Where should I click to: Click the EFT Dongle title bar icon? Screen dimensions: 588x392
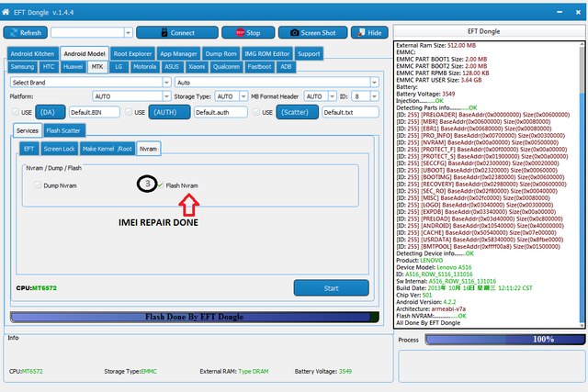pos(8,8)
